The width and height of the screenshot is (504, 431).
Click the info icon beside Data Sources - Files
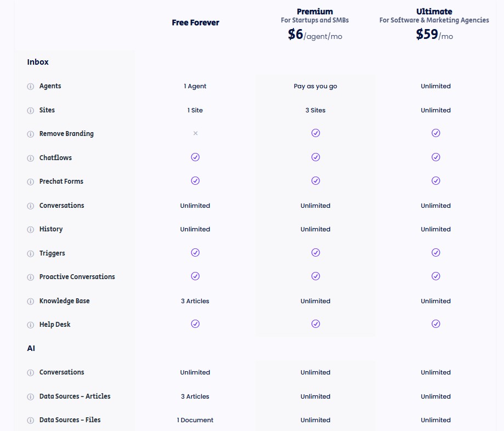(31, 421)
